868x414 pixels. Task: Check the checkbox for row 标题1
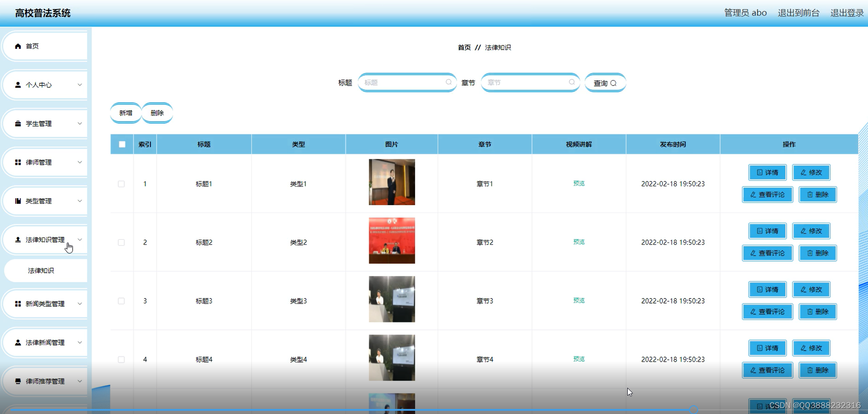pyautogui.click(x=122, y=184)
